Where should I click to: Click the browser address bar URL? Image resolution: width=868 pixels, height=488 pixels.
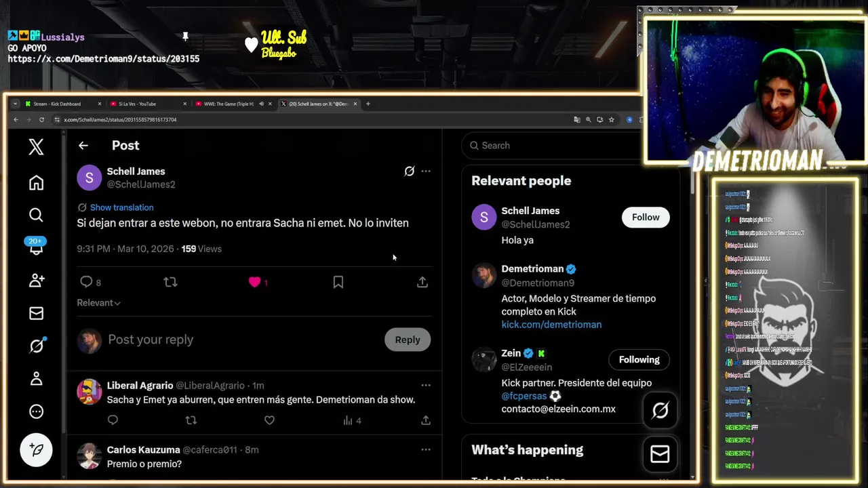(x=120, y=119)
